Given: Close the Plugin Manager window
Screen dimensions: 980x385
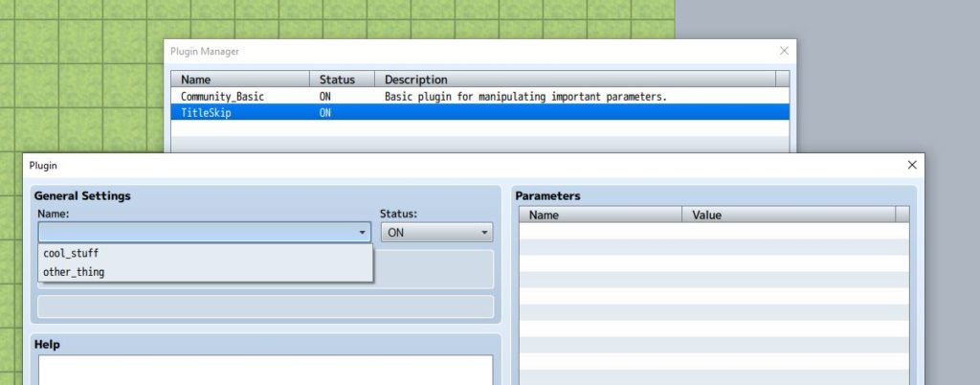Looking at the screenshot, I should tap(784, 51).
